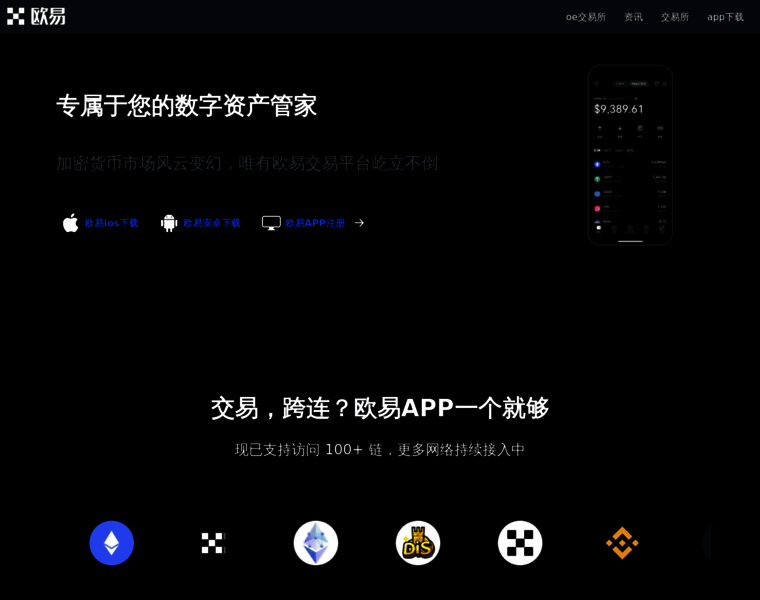Click the subtitle 加密货币市场风云变幻
The image size is (760, 600).
pos(139,163)
